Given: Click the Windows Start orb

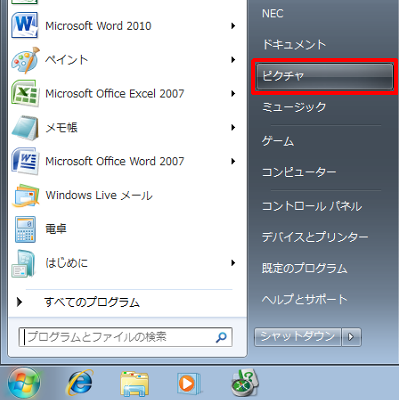Looking at the screenshot, I should 24,383.
